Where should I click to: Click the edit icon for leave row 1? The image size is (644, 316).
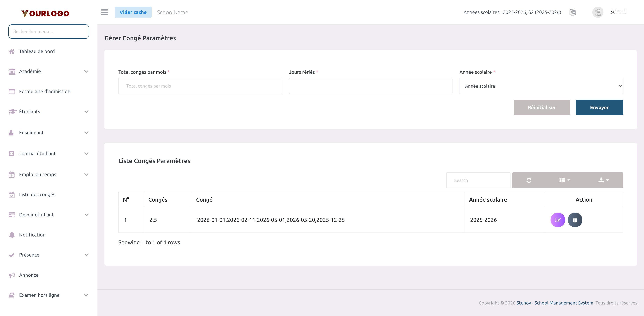[558, 220]
